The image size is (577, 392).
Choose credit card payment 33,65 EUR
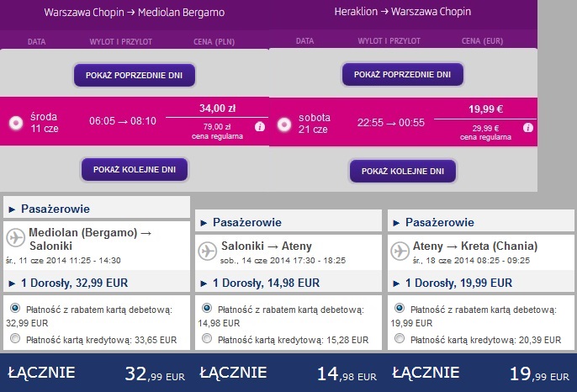coord(15,338)
